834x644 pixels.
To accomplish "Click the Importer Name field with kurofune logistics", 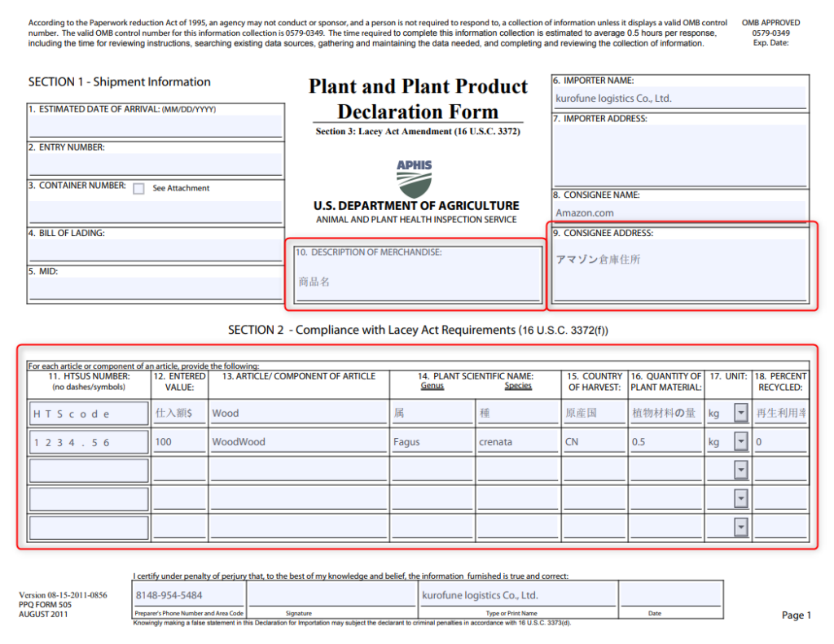I will pos(679,99).
